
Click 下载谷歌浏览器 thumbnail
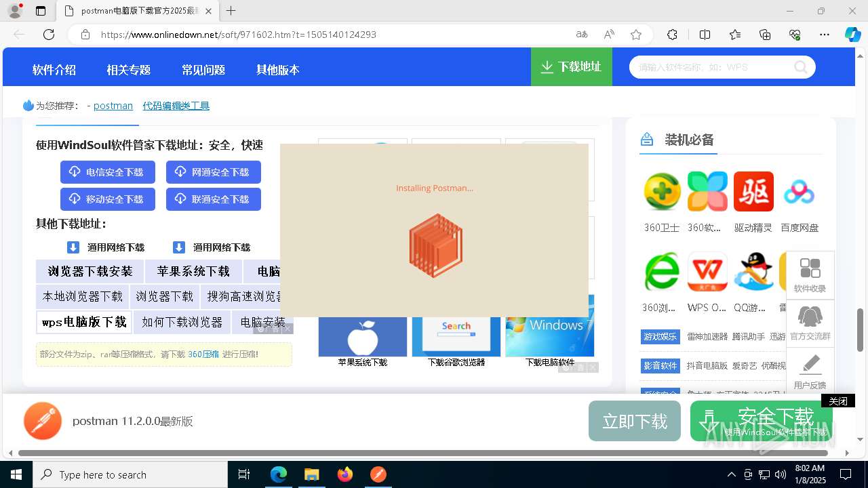point(456,338)
